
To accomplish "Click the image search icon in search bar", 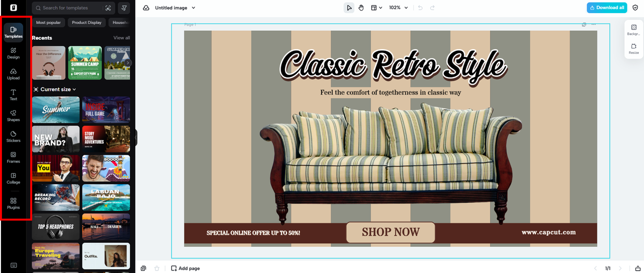I will pos(108,8).
